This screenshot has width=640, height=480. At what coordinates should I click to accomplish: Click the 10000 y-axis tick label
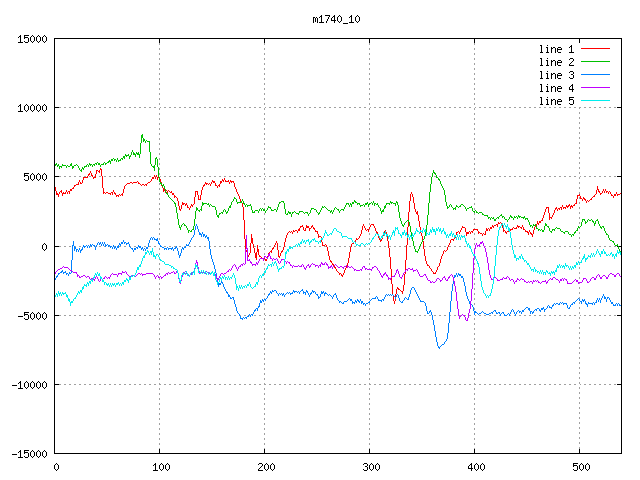[x=31, y=108]
